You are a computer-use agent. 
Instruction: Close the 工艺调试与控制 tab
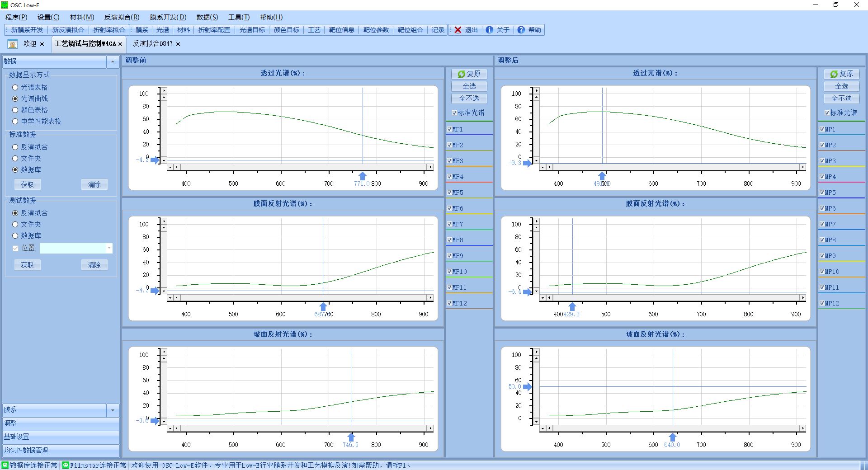(x=120, y=44)
